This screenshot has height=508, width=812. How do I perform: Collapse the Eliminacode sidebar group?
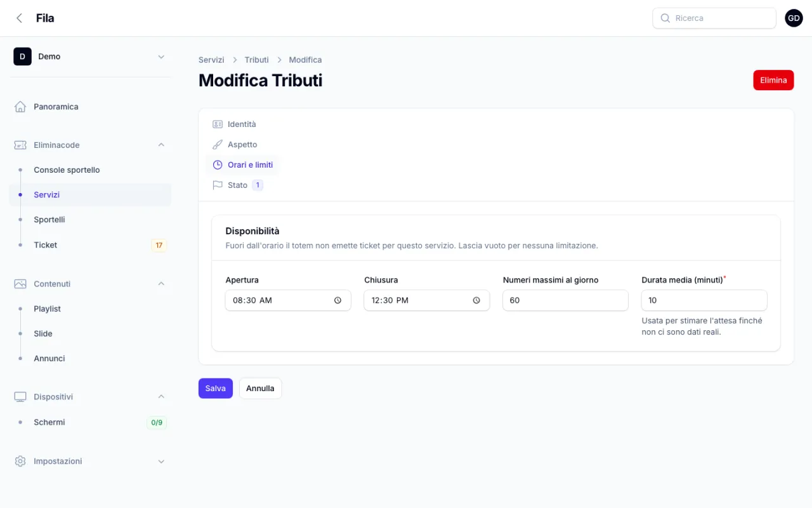coord(161,145)
